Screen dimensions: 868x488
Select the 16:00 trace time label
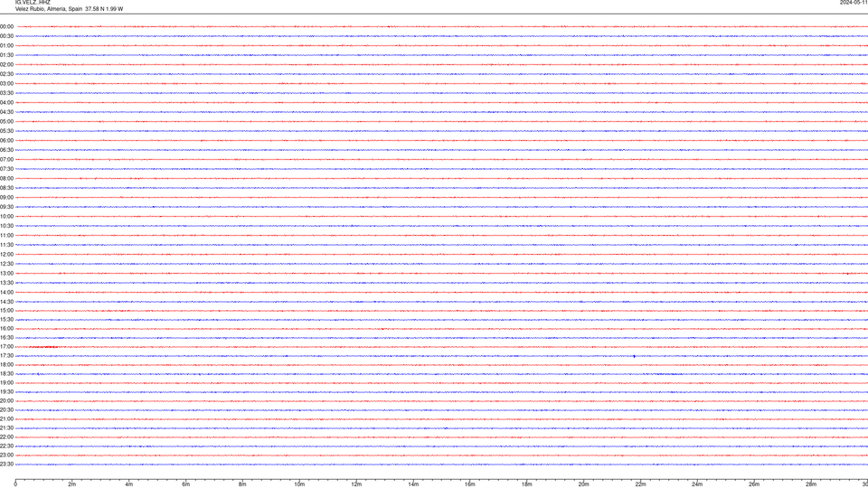(6, 329)
